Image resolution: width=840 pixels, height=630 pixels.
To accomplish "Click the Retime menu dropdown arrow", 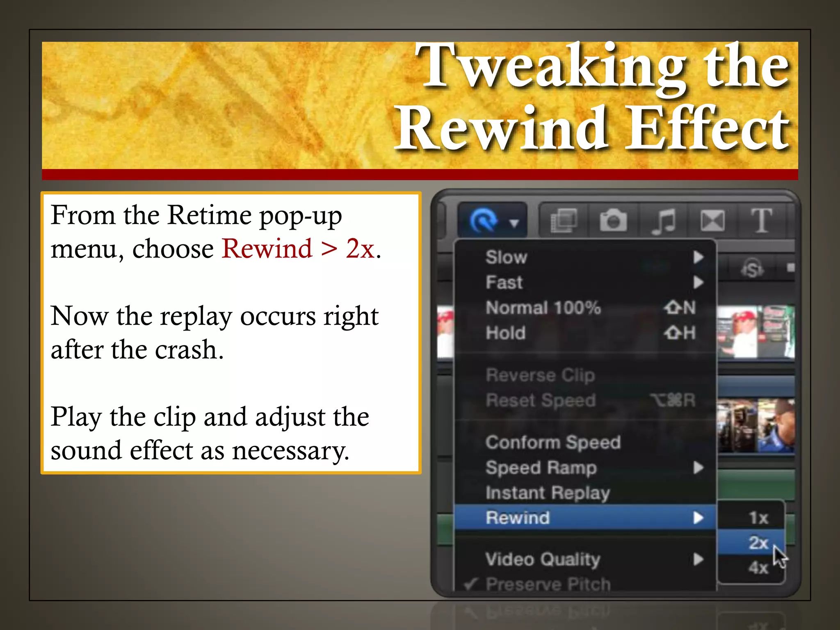I will pos(514,223).
